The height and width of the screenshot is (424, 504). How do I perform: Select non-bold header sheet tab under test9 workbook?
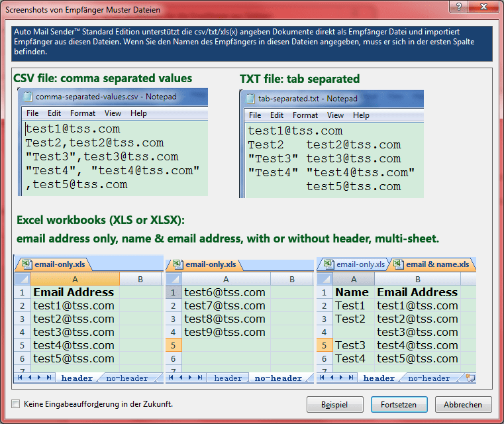(x=228, y=378)
